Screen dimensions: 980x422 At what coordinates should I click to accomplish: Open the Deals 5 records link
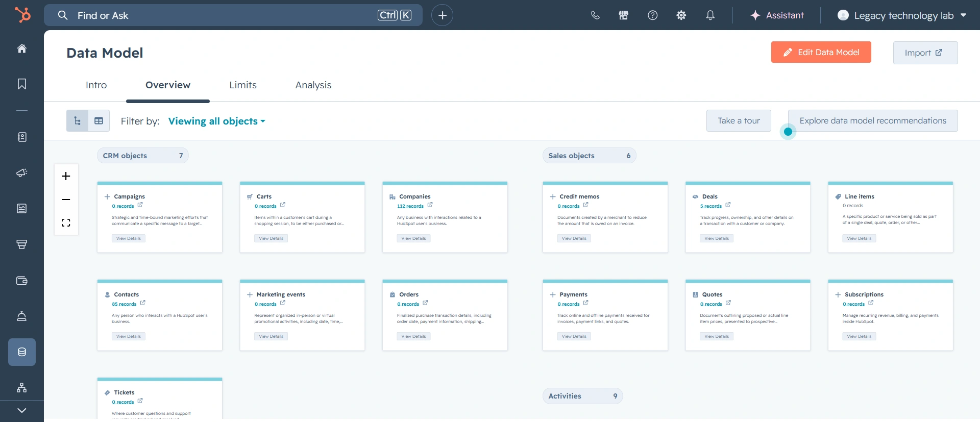pos(711,206)
